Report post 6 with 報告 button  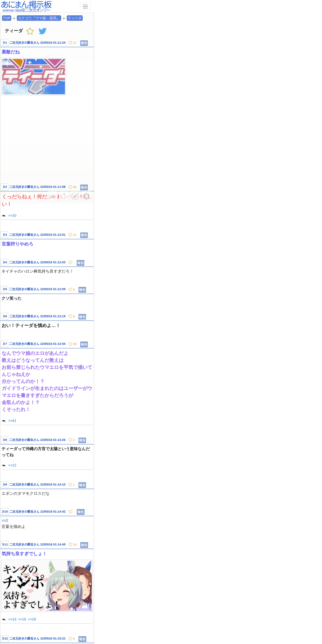pos(82,317)
